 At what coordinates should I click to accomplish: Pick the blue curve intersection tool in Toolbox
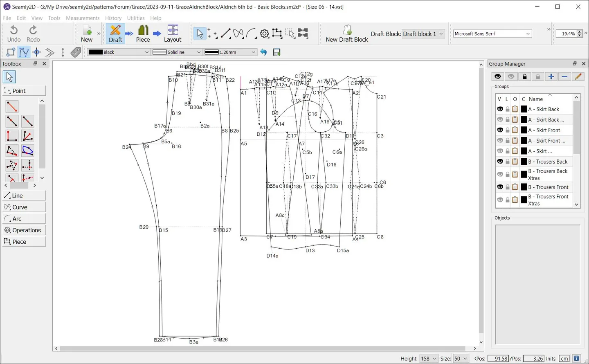coord(27,151)
